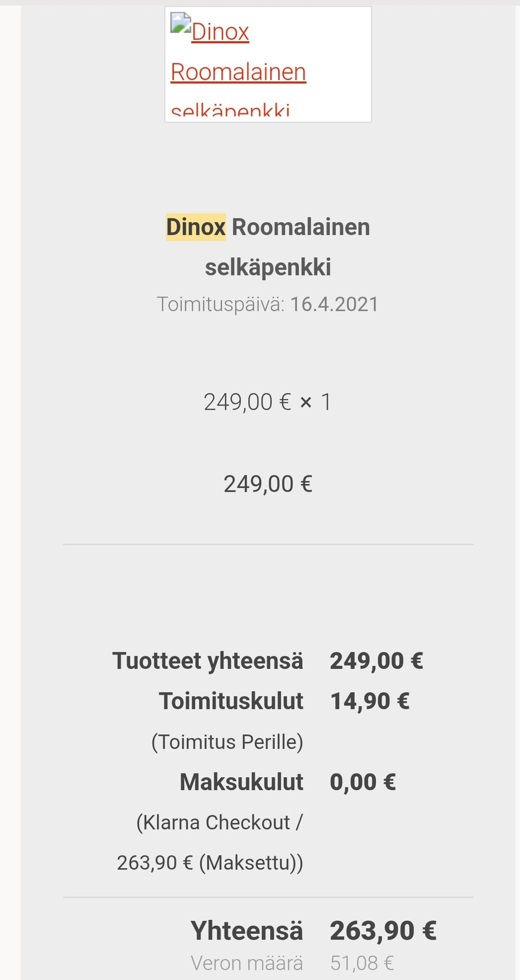520x980 pixels.
Task: Click the broken product image icon
Action: pos(180,23)
